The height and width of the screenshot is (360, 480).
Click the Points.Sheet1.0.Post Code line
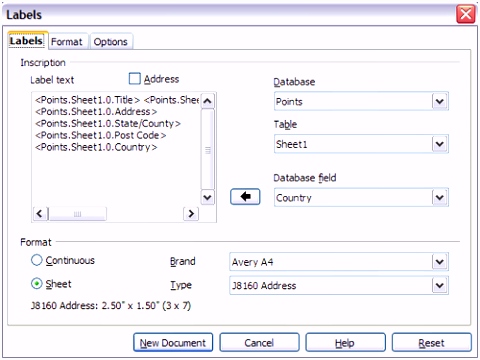coord(100,135)
